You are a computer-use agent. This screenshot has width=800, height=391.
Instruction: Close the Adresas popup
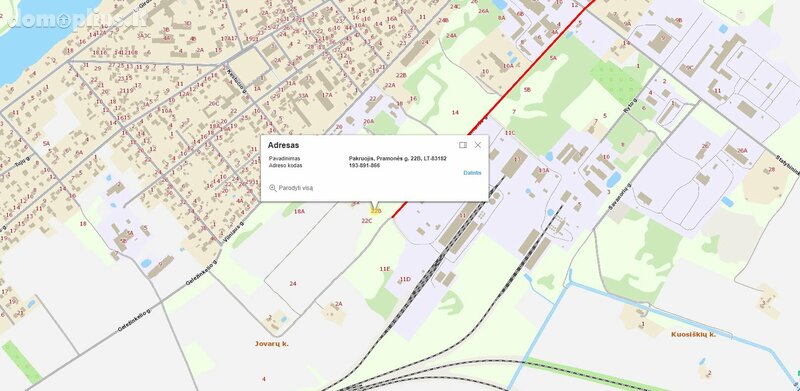(x=478, y=145)
